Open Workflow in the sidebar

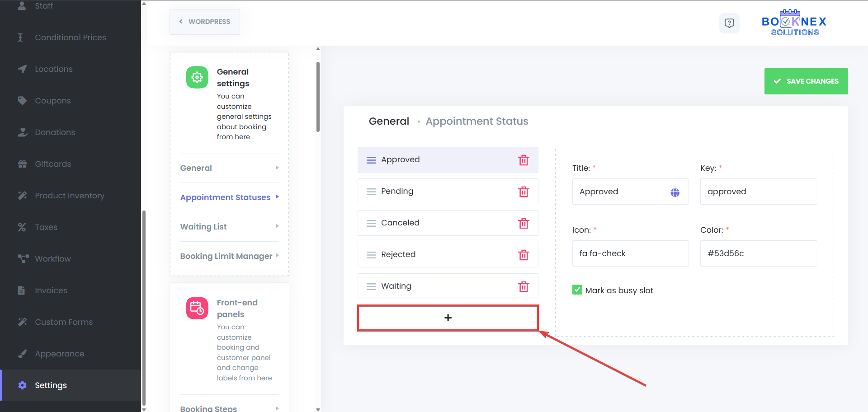pyautogui.click(x=53, y=259)
